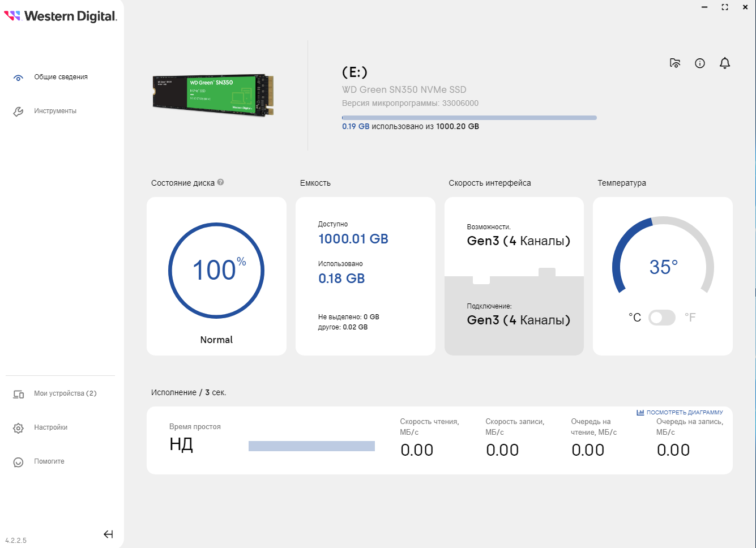Click the °C unit label
The image size is (756, 548).
[x=635, y=318]
